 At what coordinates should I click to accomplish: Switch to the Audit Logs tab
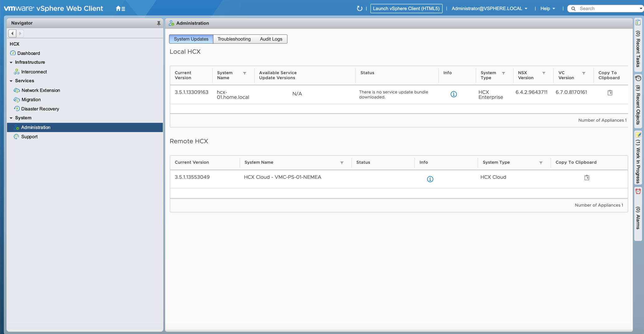pyautogui.click(x=271, y=39)
